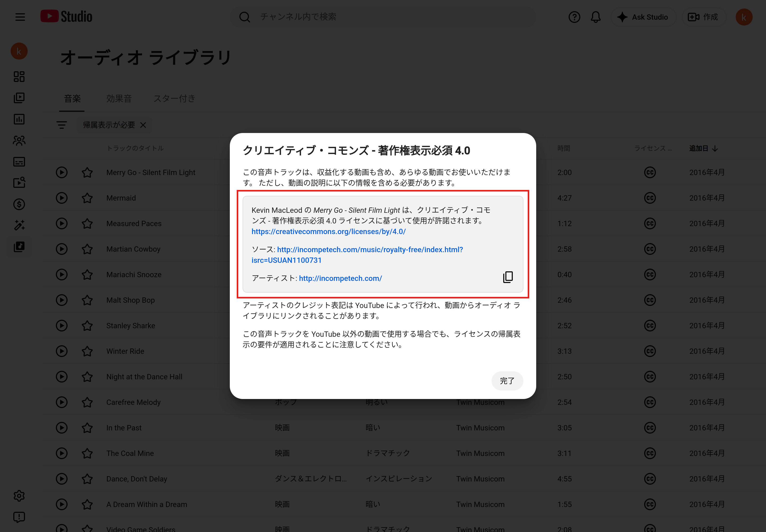Star The Coal Mine track

pyautogui.click(x=87, y=453)
